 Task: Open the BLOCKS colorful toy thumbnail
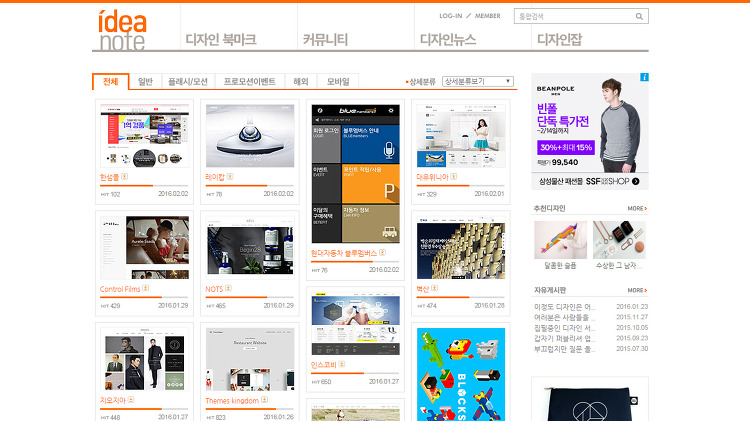[x=461, y=374]
